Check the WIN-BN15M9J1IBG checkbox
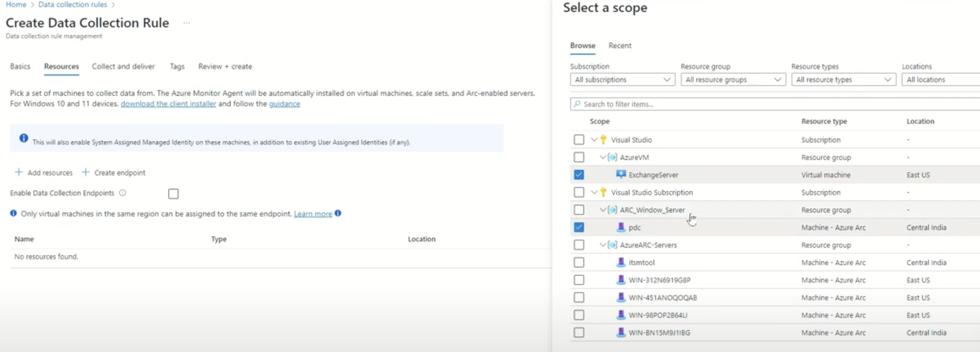Image resolution: width=980 pixels, height=352 pixels. coord(579,332)
